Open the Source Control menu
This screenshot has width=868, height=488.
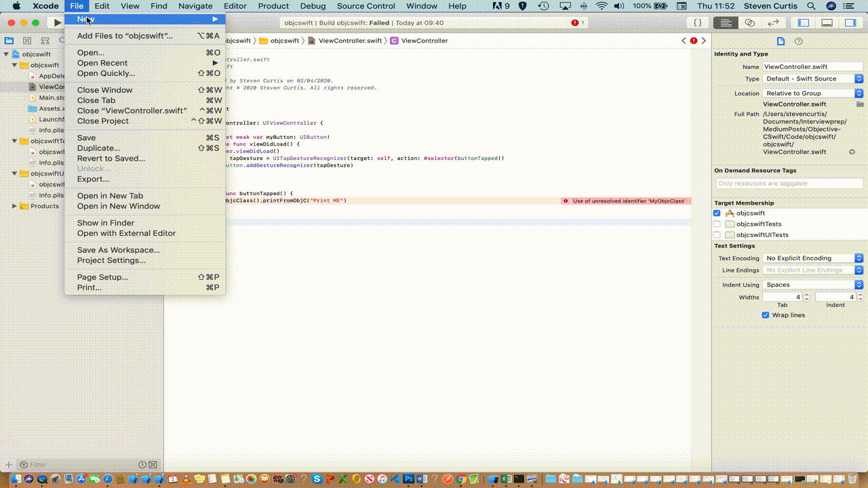pos(366,6)
